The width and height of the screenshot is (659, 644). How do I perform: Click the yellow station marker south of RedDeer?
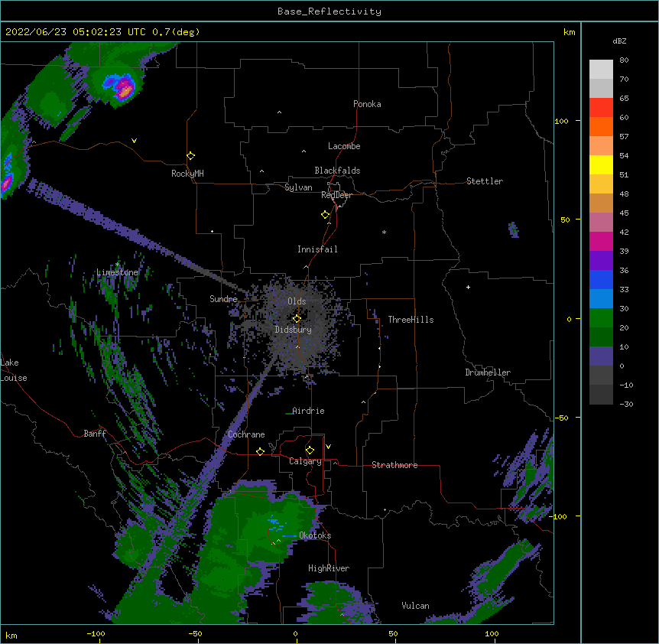tap(325, 215)
